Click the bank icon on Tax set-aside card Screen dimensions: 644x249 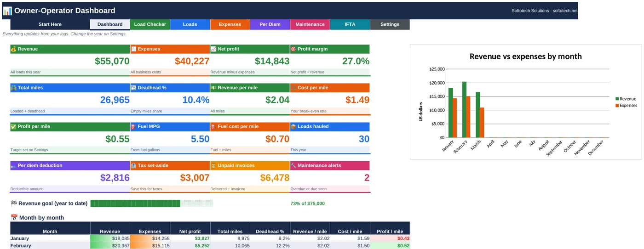133,165
